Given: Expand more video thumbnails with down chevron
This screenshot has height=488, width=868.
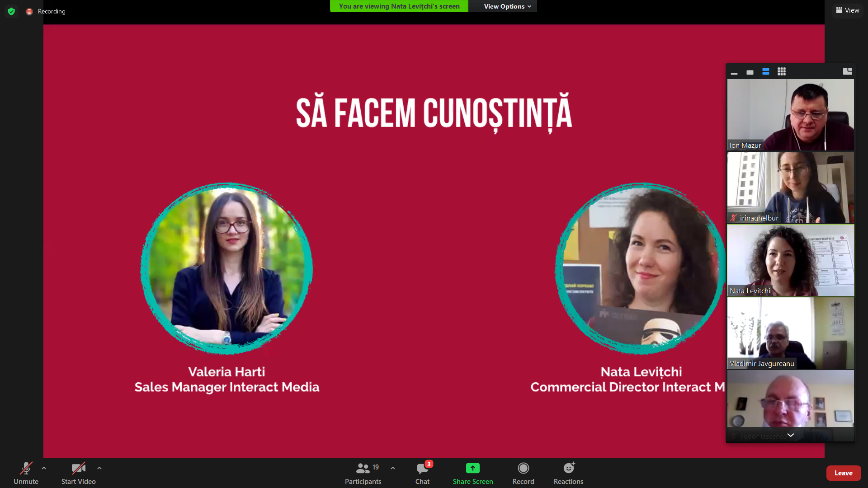Looking at the screenshot, I should [x=791, y=435].
